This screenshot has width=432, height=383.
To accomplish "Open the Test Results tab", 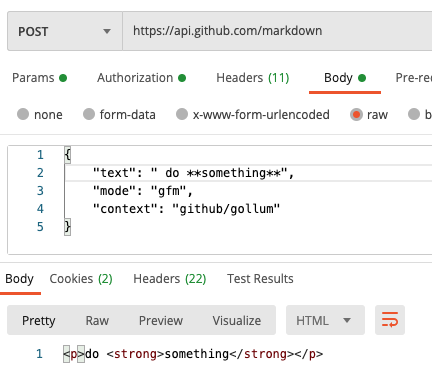I will 260,279.
